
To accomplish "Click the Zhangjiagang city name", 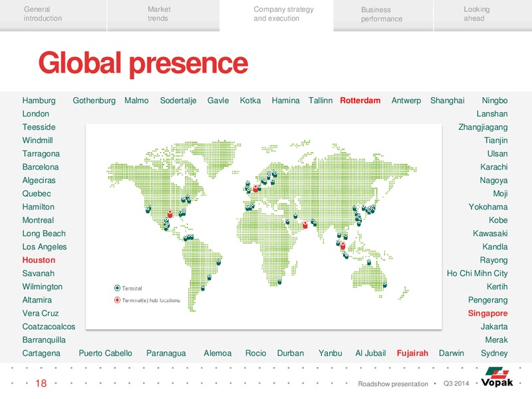I will coord(483,127).
